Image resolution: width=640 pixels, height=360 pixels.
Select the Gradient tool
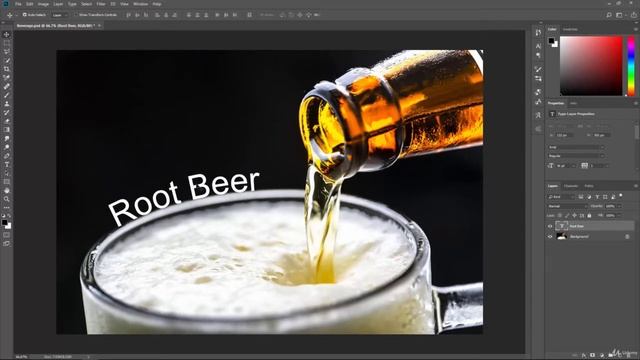[x=7, y=130]
